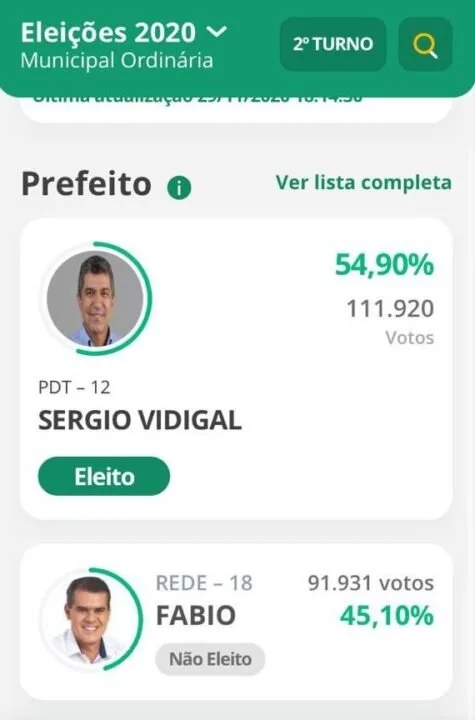Click the Prefeito info icon
475x720 pixels.
pos(179,188)
